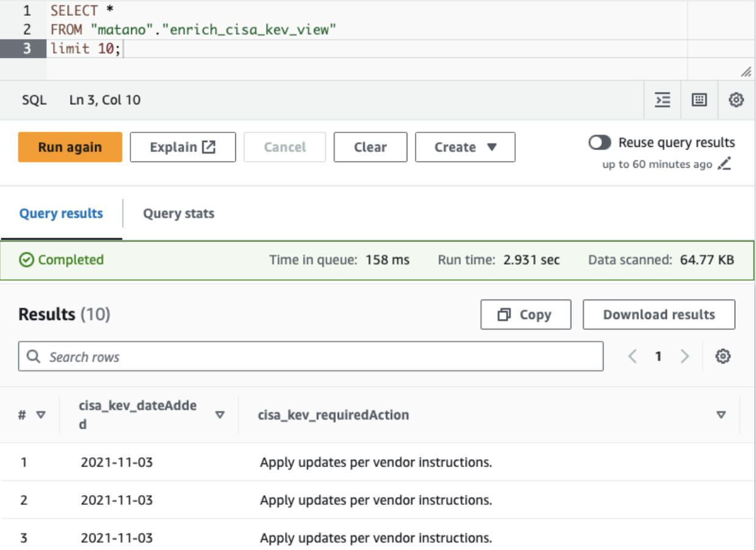
Task: Click the external link icon on Explain
Action: pyautogui.click(x=209, y=147)
